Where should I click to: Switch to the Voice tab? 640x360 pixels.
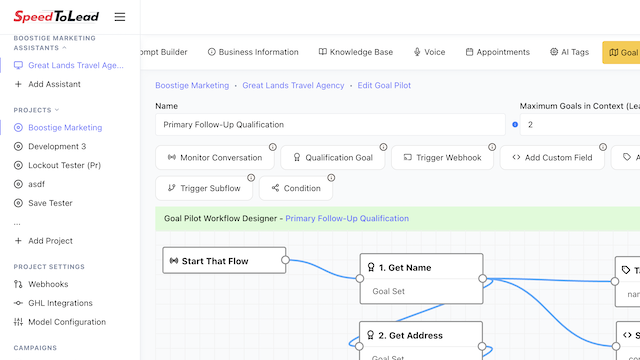(x=429, y=52)
